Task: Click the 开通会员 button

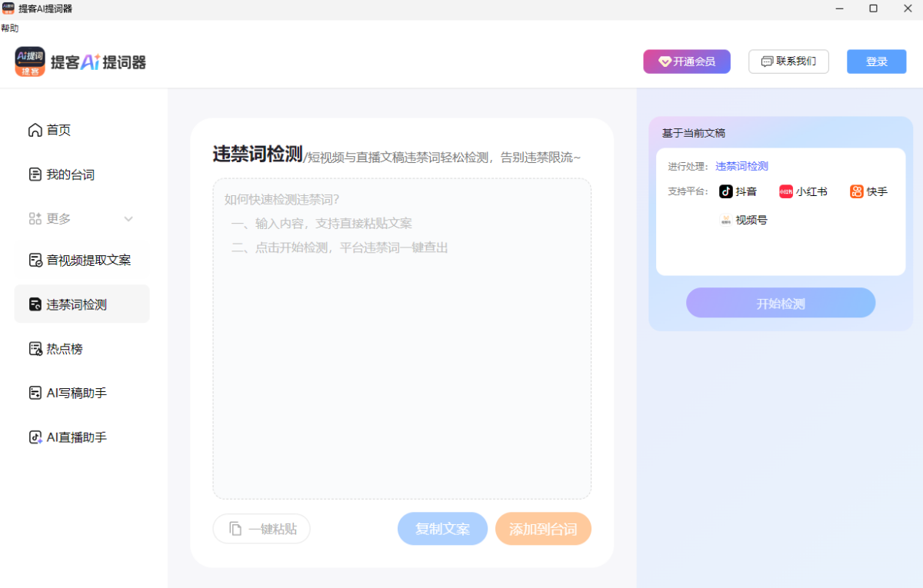Action: pyautogui.click(x=687, y=61)
